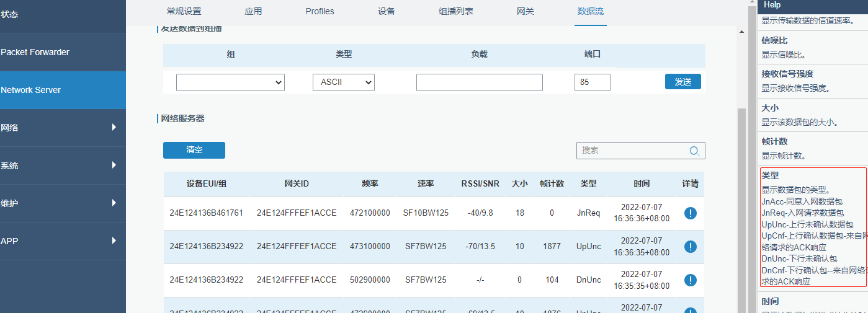Expand the APP sidebar menu arrow
Screen dimensions: 868x313
click(x=114, y=240)
